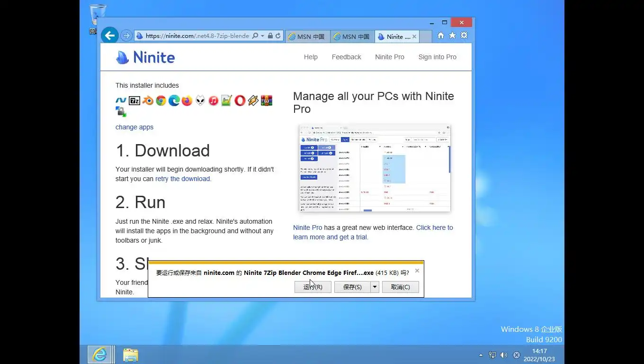Click the 7-Zip app icon
Image resolution: width=644 pixels, height=364 pixels.
(134, 100)
